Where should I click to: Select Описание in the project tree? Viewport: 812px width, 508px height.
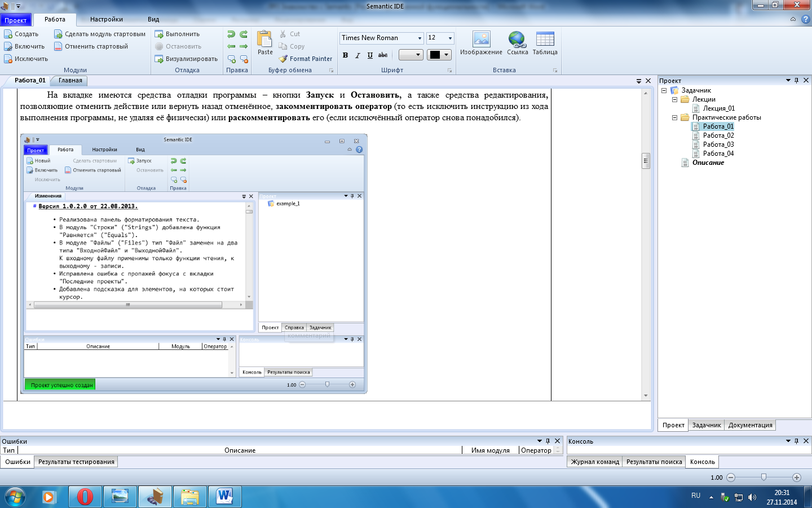[x=708, y=163]
